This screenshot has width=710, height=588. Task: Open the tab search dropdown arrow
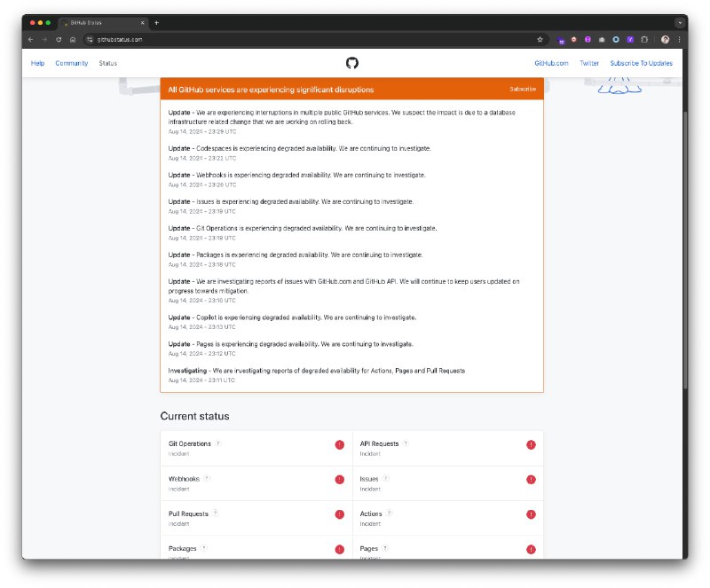[680, 23]
